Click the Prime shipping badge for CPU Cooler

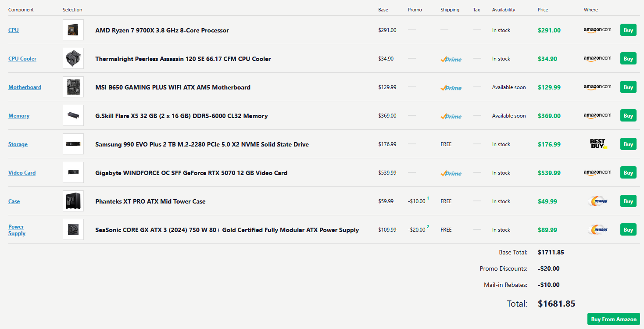click(x=451, y=59)
